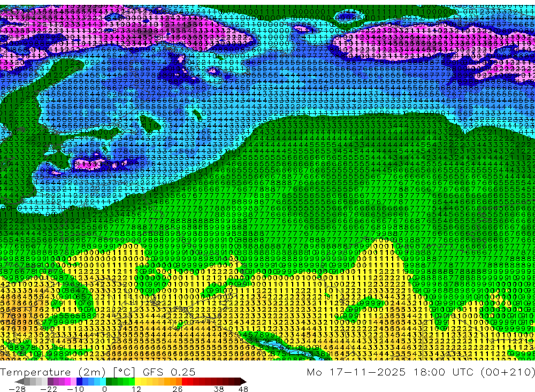Click the "GFS" model name text

152,372
